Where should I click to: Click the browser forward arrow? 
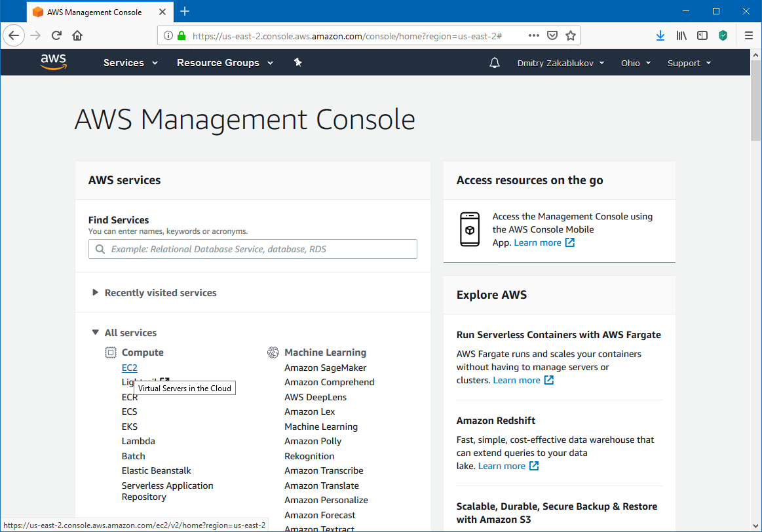click(x=35, y=35)
